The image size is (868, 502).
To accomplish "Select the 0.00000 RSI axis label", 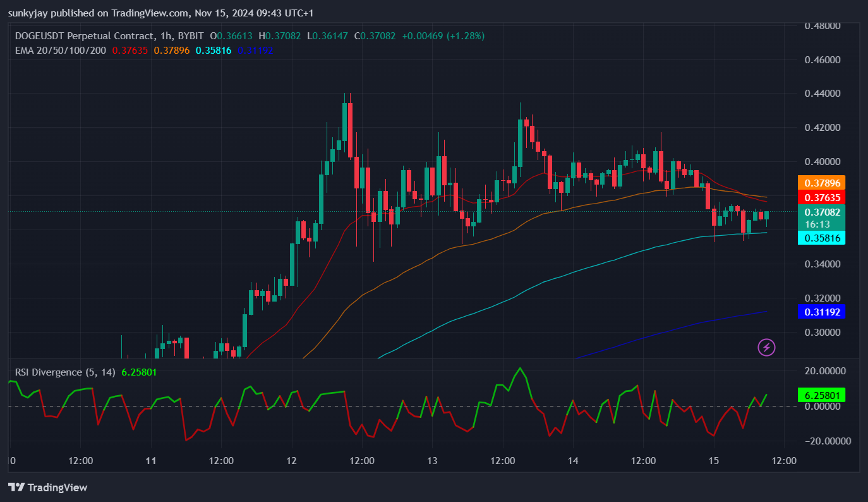I will [822, 406].
